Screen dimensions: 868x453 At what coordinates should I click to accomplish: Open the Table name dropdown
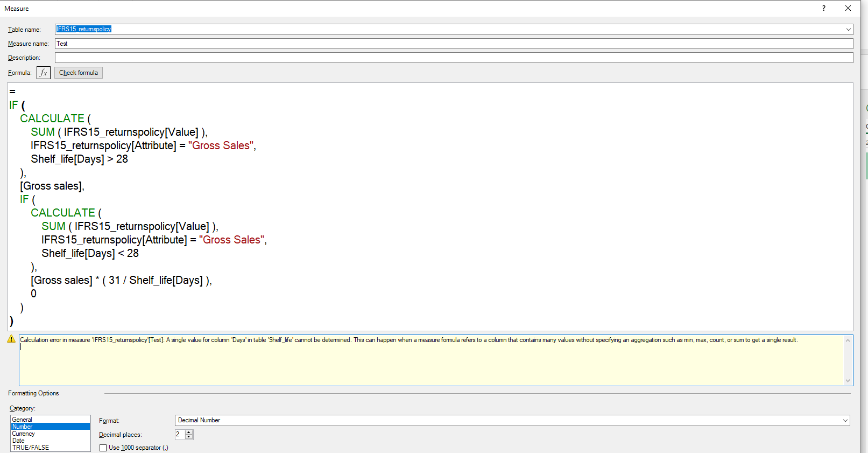click(848, 29)
